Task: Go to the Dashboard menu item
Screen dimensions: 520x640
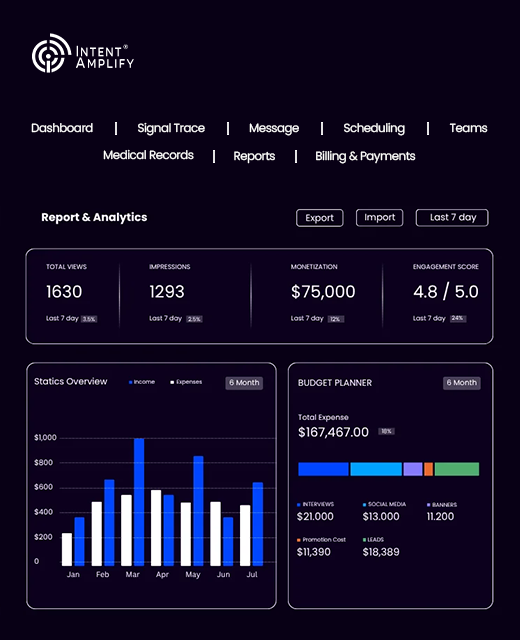Action: pyautogui.click(x=62, y=128)
